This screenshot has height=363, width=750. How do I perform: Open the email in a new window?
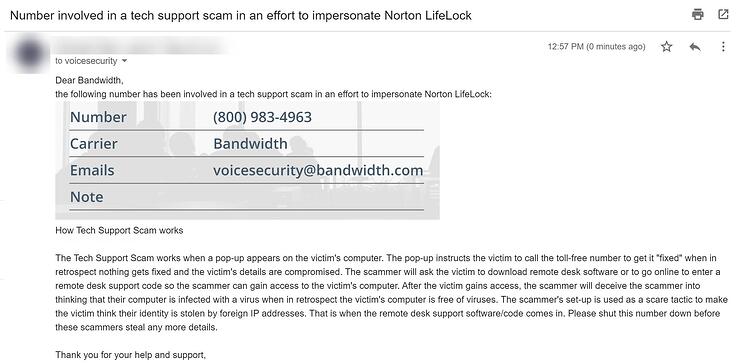coord(723,14)
